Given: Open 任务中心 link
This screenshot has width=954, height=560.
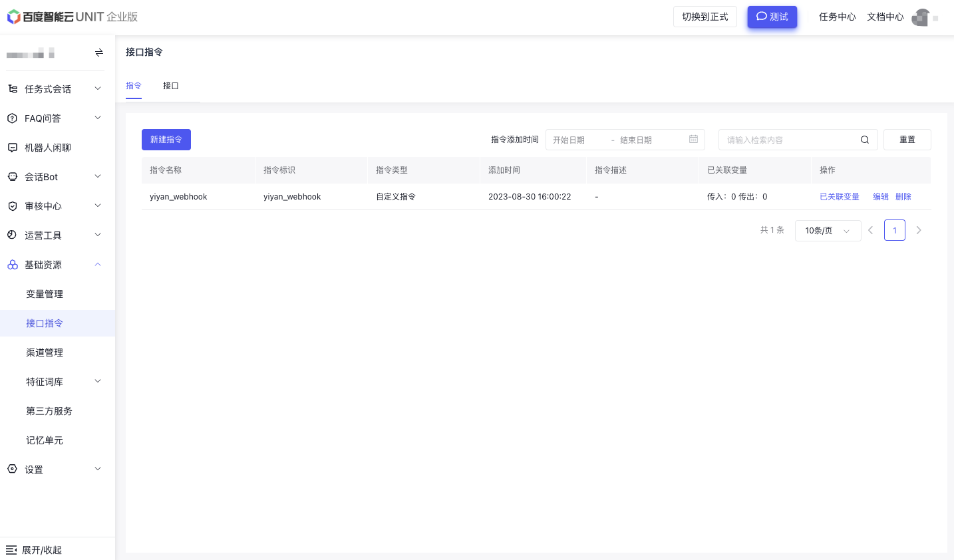Looking at the screenshot, I should click(838, 17).
